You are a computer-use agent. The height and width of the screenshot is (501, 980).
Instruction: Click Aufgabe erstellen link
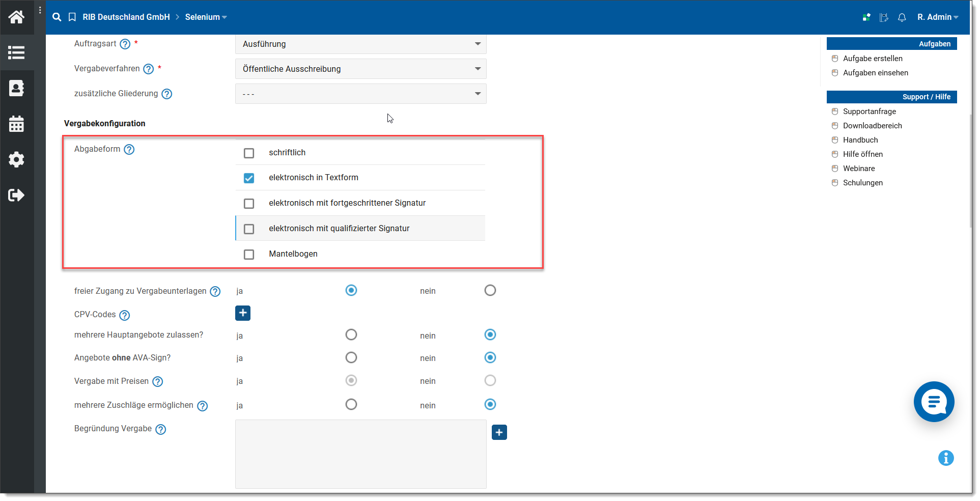(873, 59)
